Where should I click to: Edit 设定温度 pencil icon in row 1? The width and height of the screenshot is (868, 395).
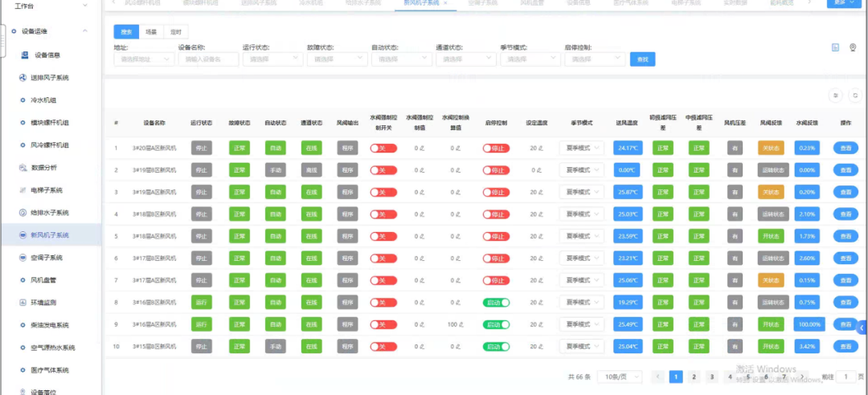[541, 149]
